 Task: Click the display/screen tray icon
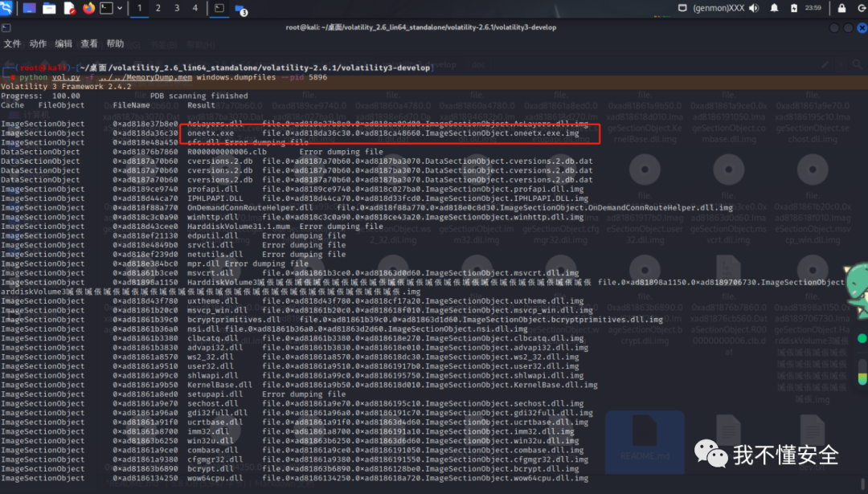point(682,8)
